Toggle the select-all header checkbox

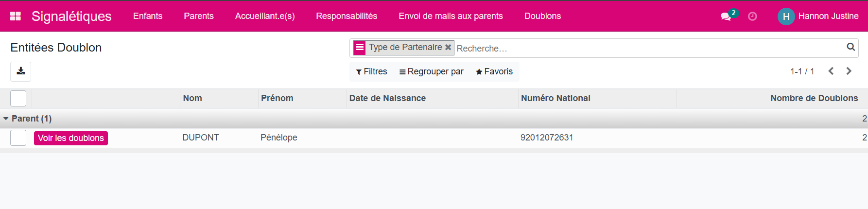click(18, 98)
